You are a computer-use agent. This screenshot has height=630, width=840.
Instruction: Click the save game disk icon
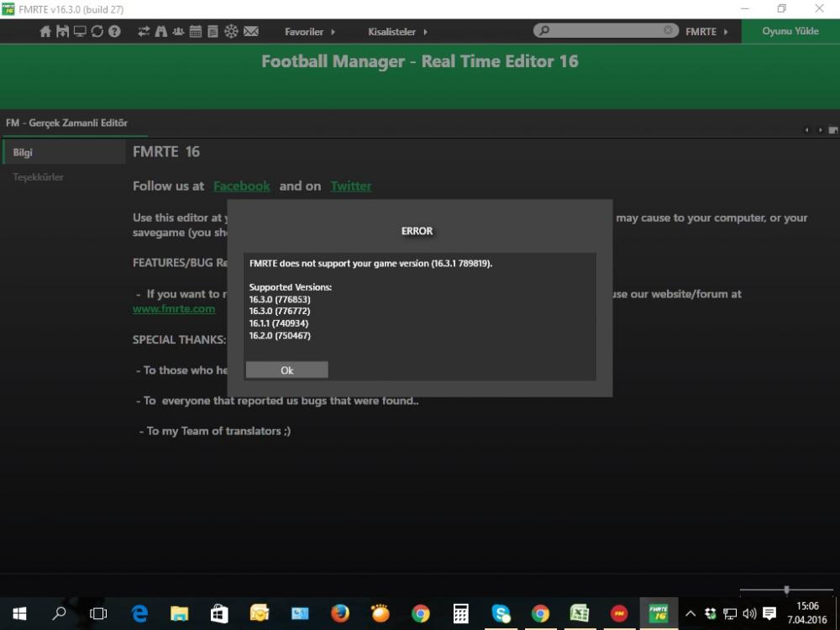(x=63, y=32)
